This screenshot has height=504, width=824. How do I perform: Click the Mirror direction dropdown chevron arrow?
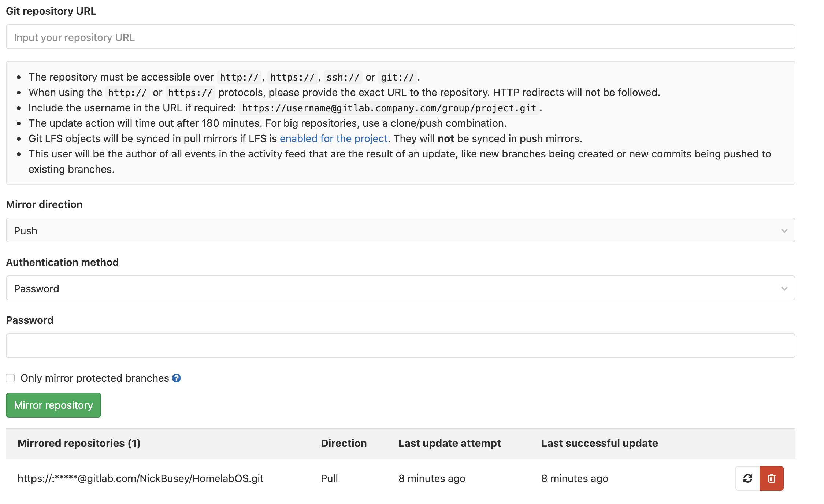[784, 231]
